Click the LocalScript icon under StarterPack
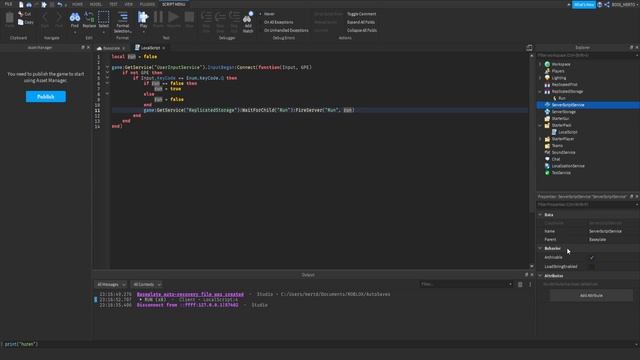The image size is (640, 360). pos(554,132)
